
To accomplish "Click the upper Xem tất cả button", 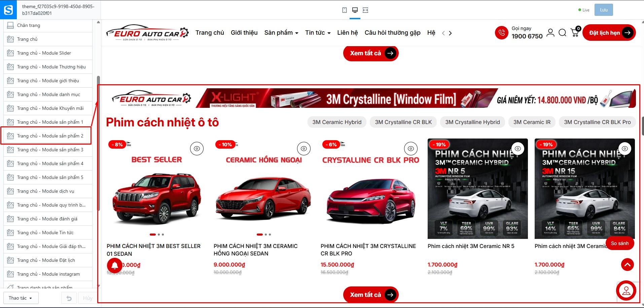I will point(371,53).
